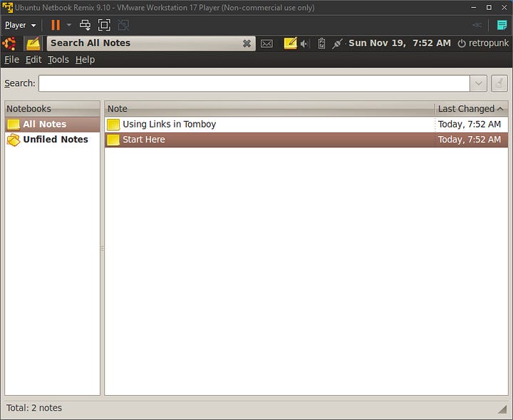513x420 pixels.
Task: Enter VMware full screen mode
Action: [104, 25]
